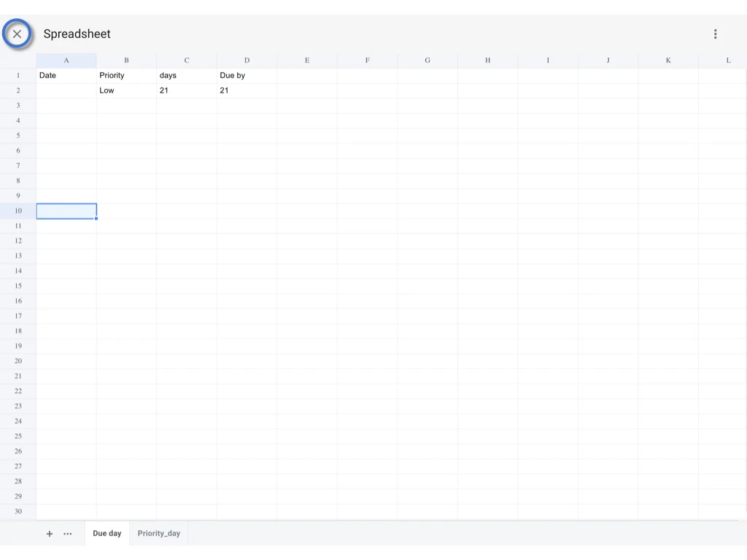Select the cell containing Low
This screenshot has width=747, height=560.
coord(126,90)
